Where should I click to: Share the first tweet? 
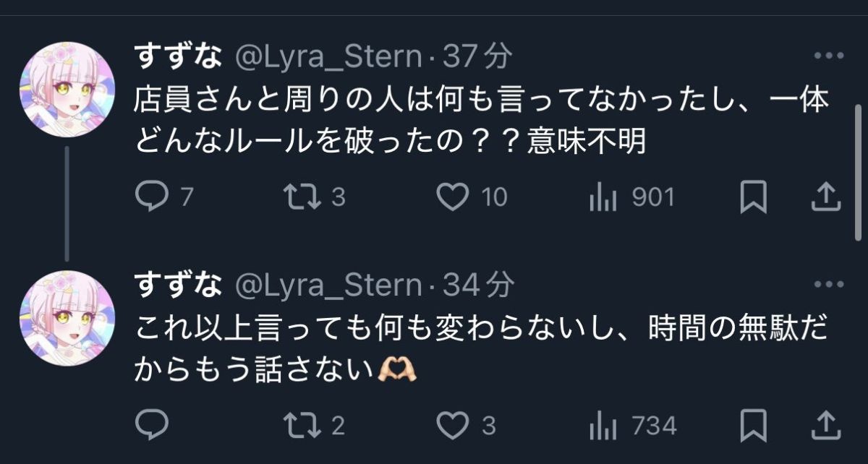point(825,197)
